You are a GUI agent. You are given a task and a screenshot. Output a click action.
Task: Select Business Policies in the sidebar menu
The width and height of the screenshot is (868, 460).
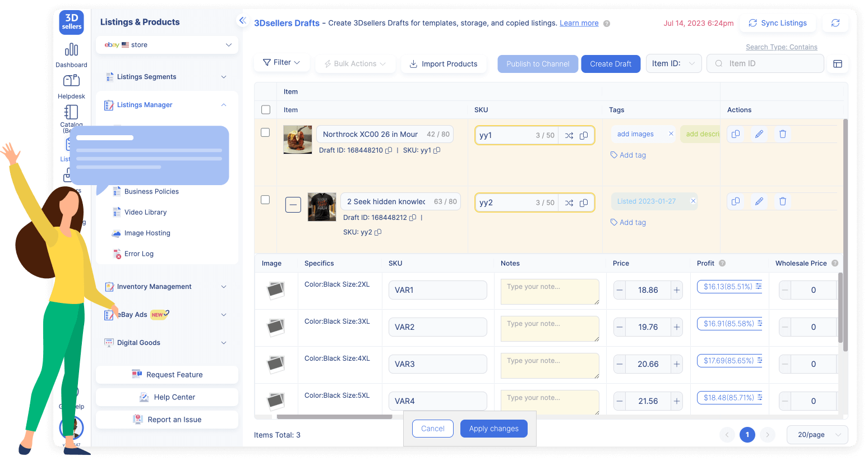(151, 191)
